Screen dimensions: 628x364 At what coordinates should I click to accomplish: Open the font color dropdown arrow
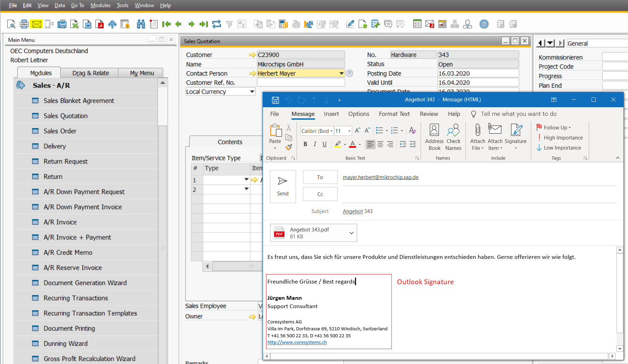360,144
